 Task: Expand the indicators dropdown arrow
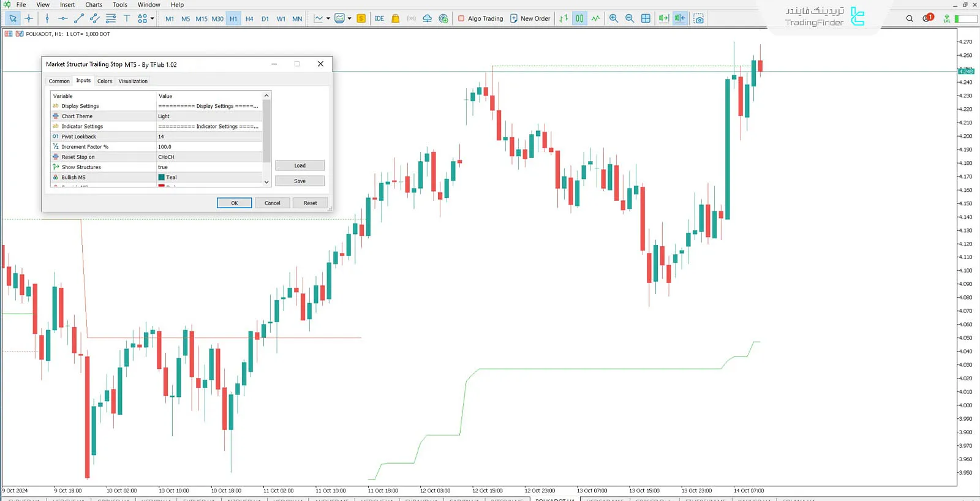(x=350, y=18)
